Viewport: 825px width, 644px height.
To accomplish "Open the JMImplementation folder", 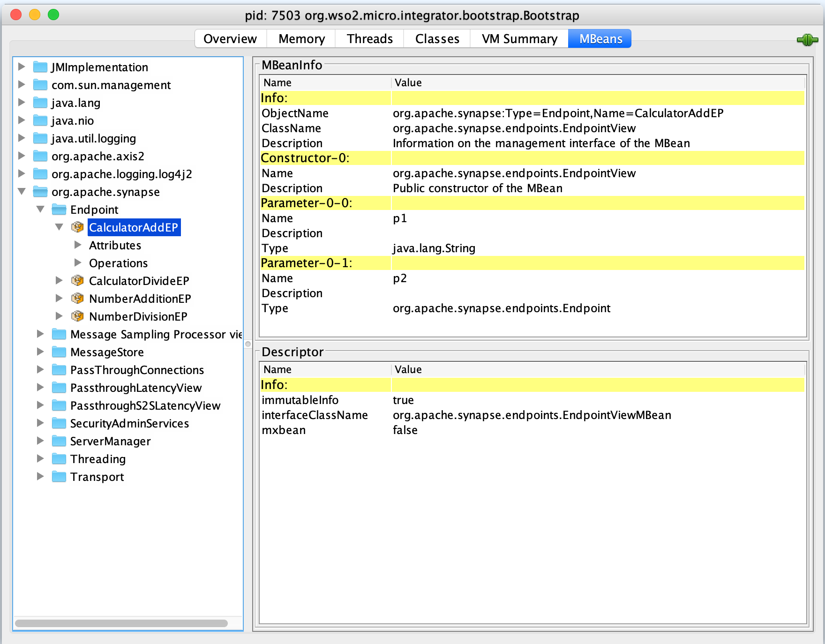I will click(x=40, y=67).
